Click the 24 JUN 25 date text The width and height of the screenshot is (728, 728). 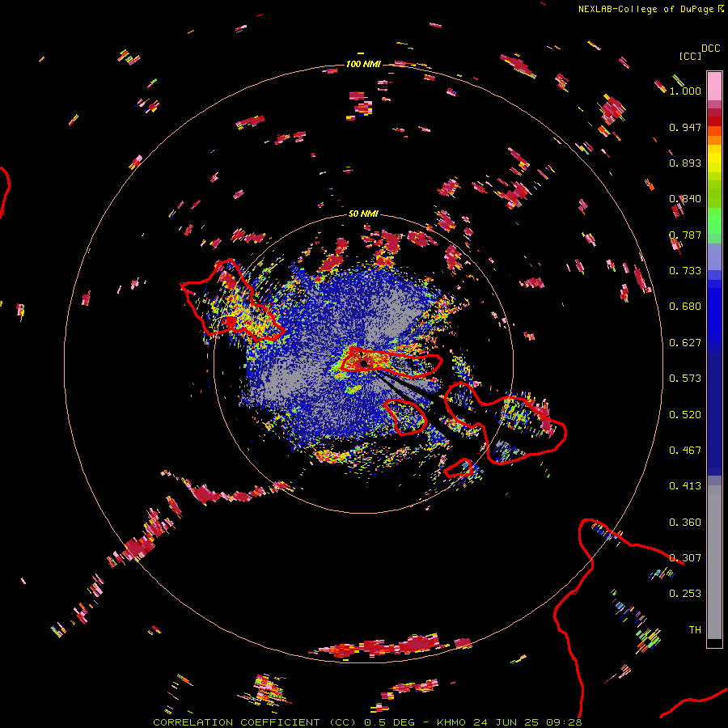pos(506,722)
